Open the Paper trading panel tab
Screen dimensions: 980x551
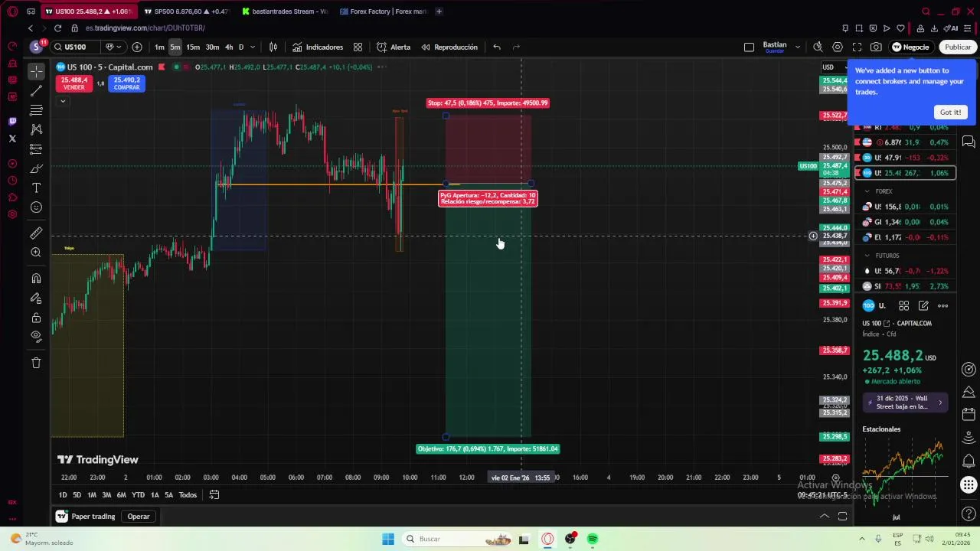(x=86, y=517)
